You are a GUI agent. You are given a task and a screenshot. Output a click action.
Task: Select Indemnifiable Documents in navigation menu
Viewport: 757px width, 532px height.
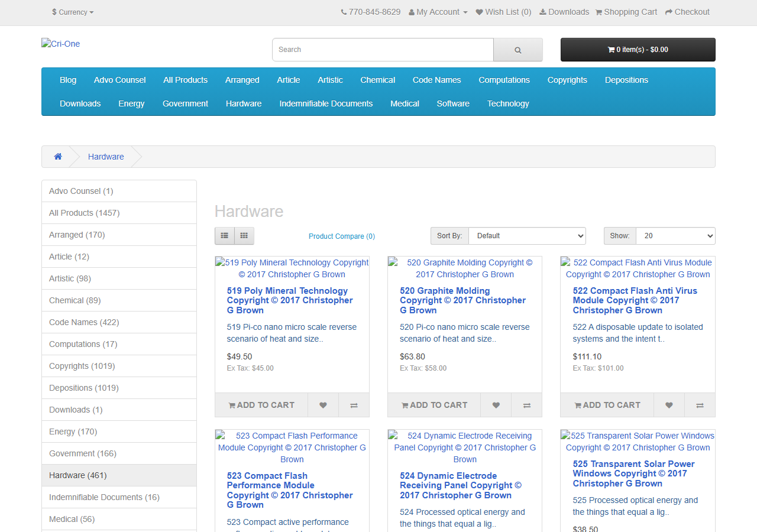click(326, 103)
